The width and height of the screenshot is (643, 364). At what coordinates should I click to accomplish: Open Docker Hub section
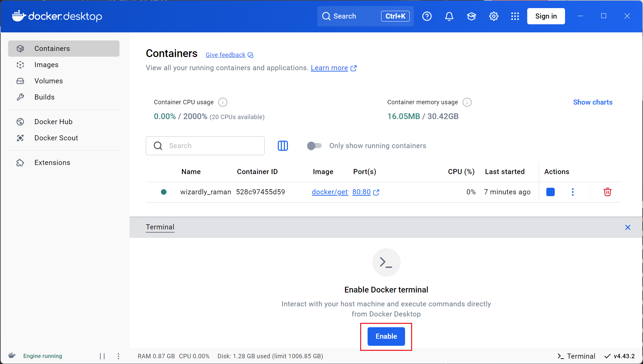pyautogui.click(x=53, y=121)
